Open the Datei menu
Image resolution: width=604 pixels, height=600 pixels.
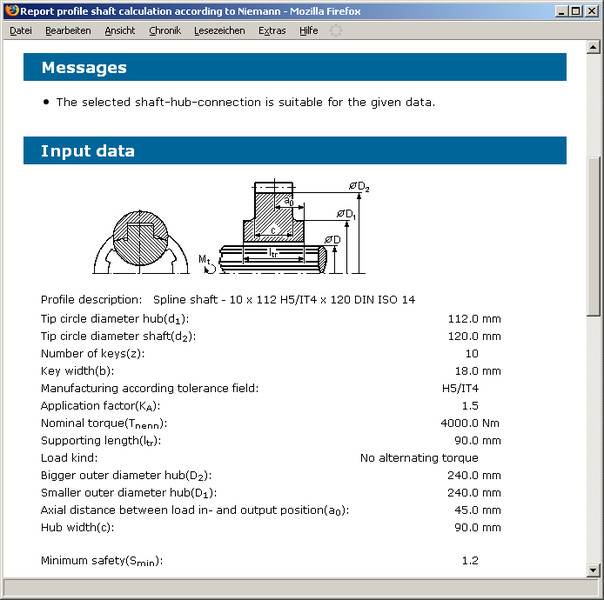tap(21, 30)
